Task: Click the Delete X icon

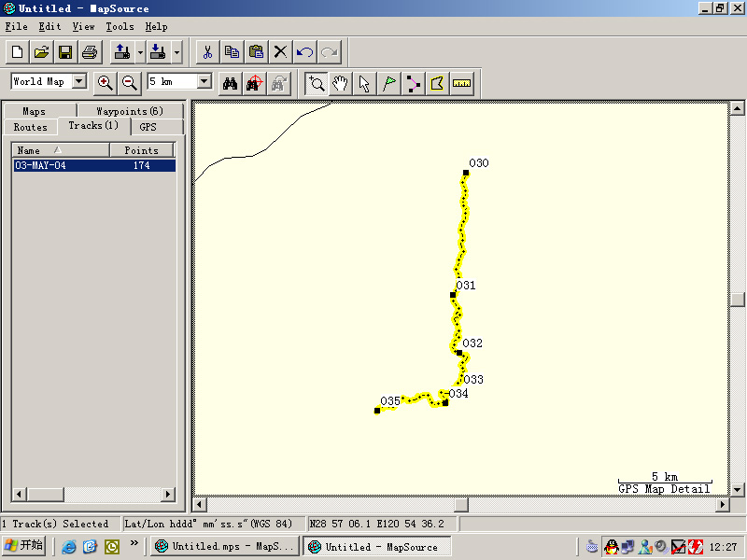Action: 281,52
